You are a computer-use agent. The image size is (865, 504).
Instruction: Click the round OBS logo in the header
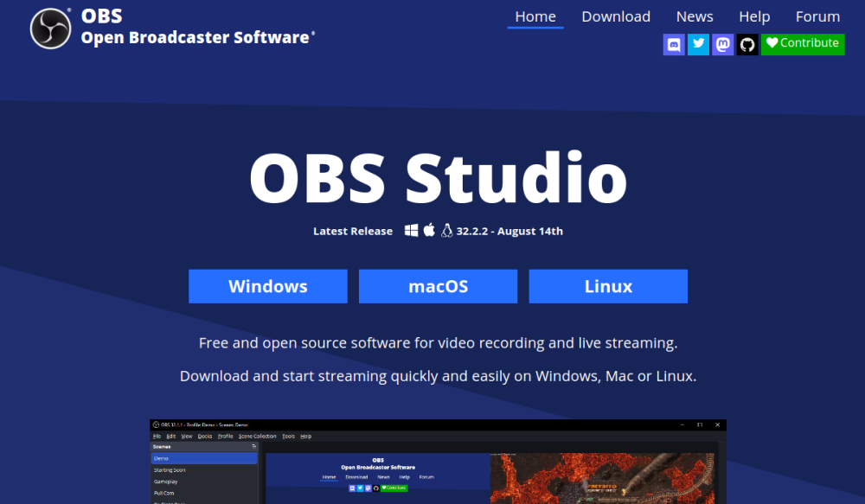pyautogui.click(x=51, y=29)
